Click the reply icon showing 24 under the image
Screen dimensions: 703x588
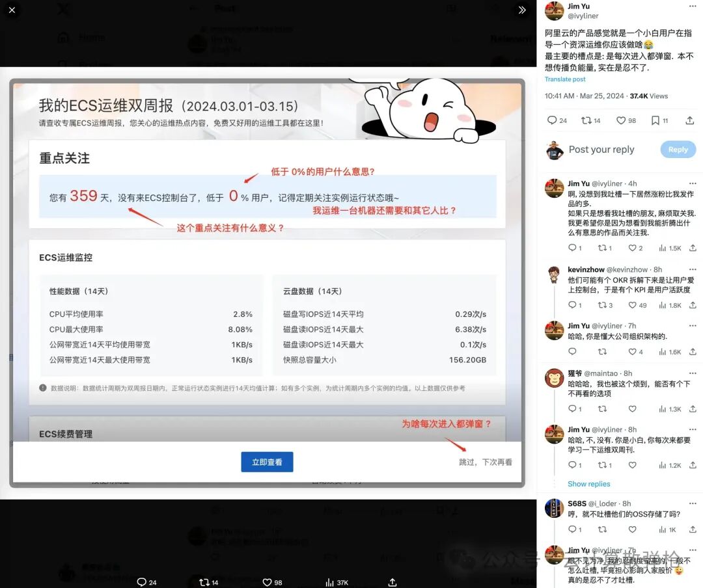click(146, 582)
